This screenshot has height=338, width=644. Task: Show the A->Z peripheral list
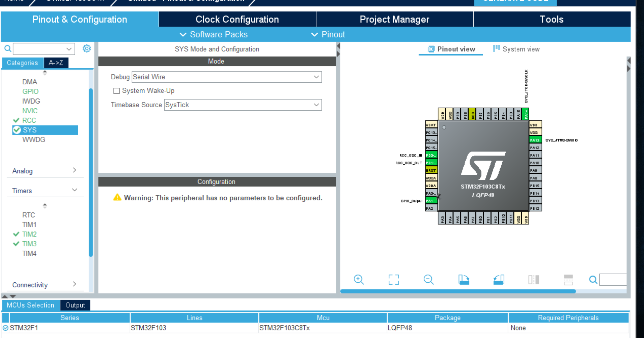coord(56,63)
